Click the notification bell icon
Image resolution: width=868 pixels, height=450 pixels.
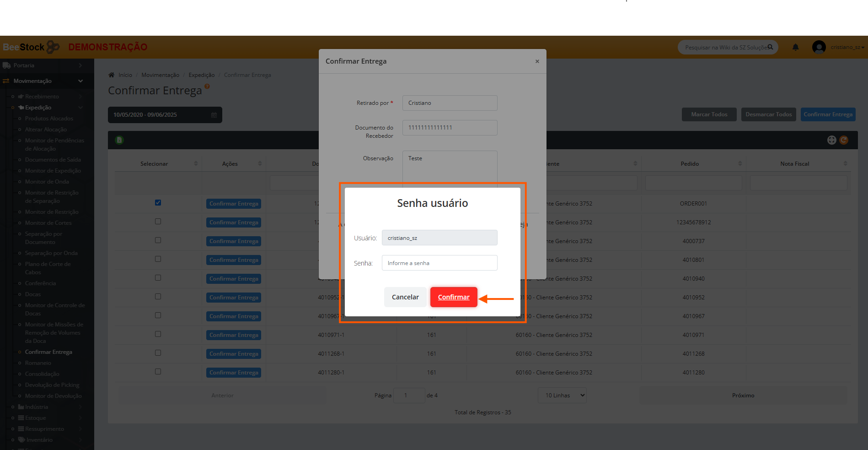coord(795,47)
